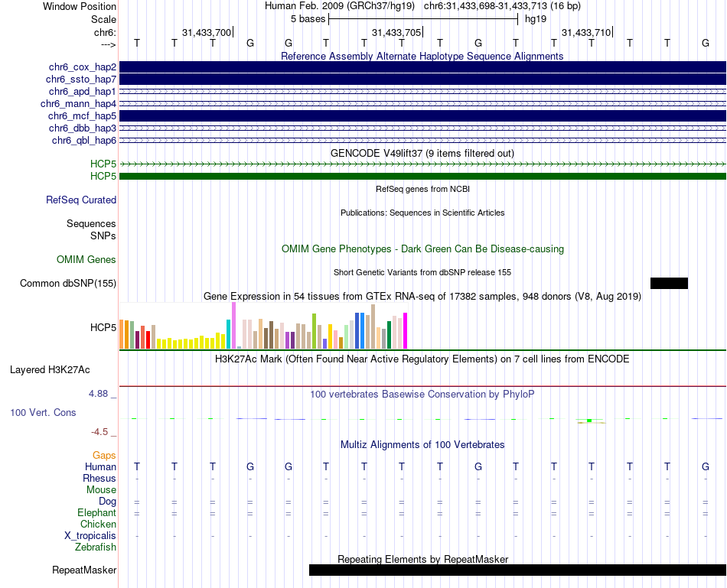Open the H3K27Ac Mark ENCODE track title
The width and height of the screenshot is (727, 588).
422,359
